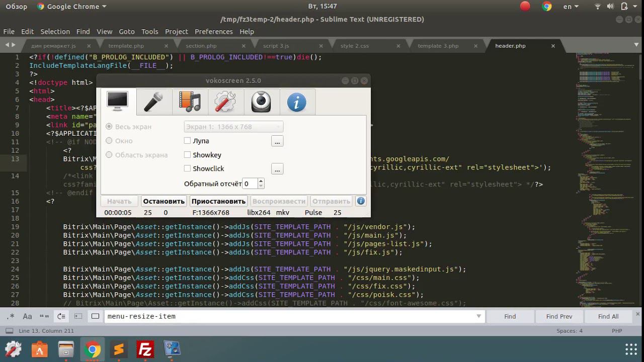Switch to vokoscreen in the dock
644x362 pixels.
point(172,349)
